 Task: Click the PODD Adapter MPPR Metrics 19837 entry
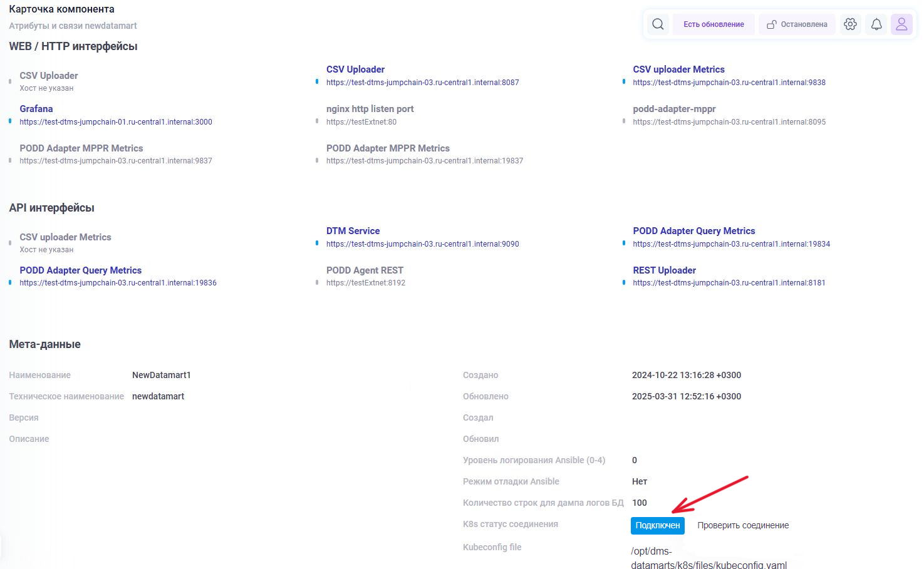(x=388, y=148)
